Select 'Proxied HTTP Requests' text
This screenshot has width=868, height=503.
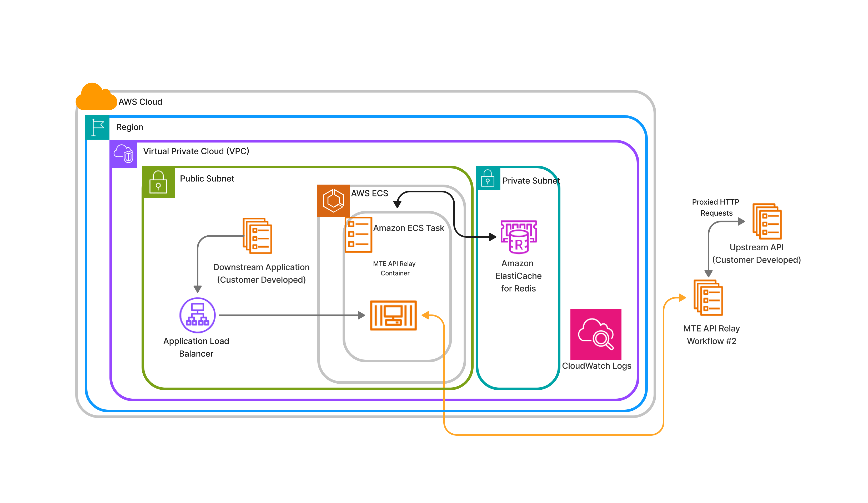click(x=716, y=207)
